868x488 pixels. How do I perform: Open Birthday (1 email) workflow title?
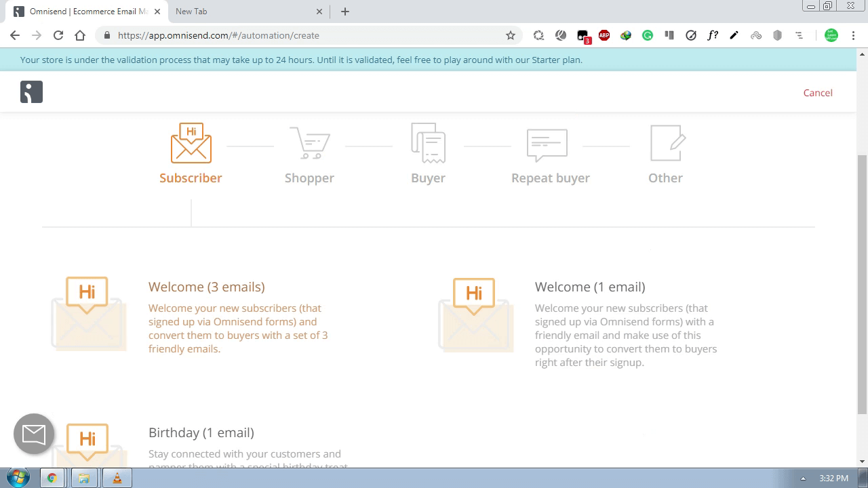201,432
